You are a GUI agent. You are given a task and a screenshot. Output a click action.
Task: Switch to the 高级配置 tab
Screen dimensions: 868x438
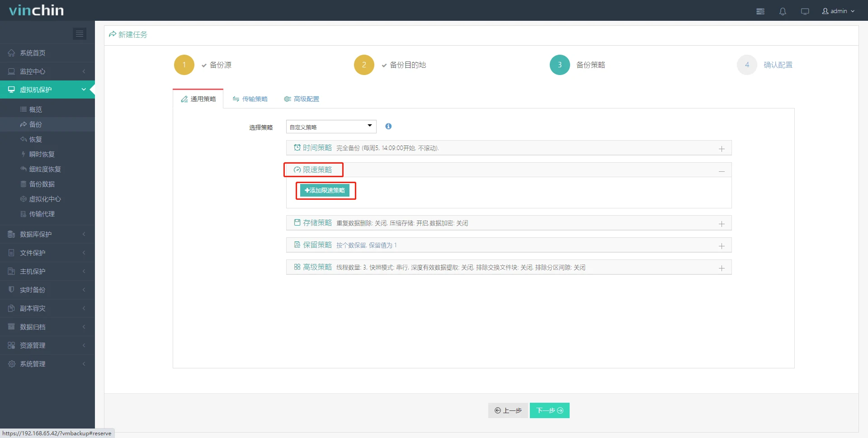302,99
